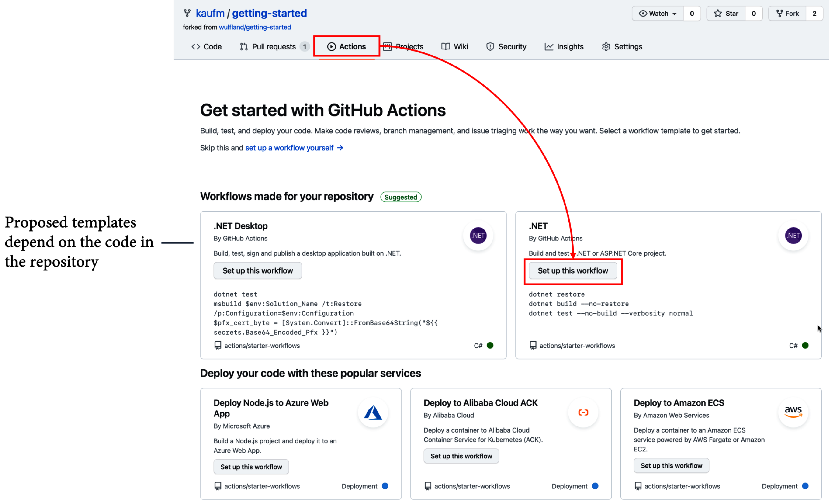Click the C# language dot in .NET card
Image resolution: width=829 pixels, height=504 pixels.
805,345
